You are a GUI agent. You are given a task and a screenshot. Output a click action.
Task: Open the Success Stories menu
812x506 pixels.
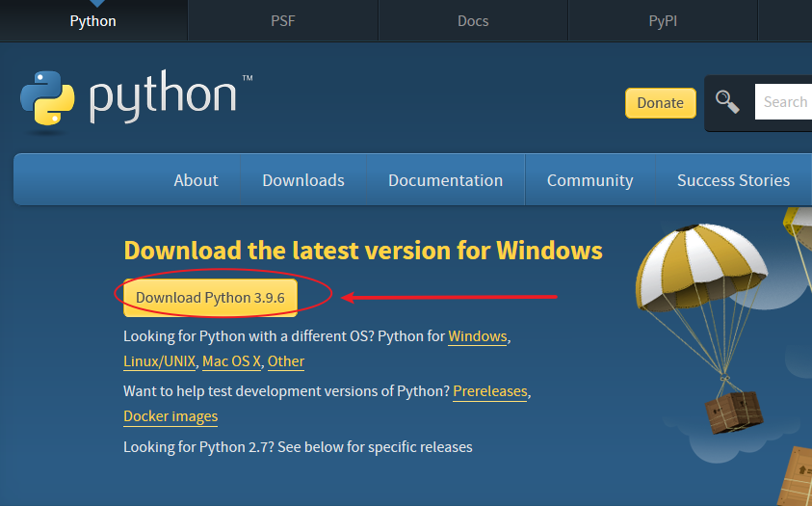[733, 180]
